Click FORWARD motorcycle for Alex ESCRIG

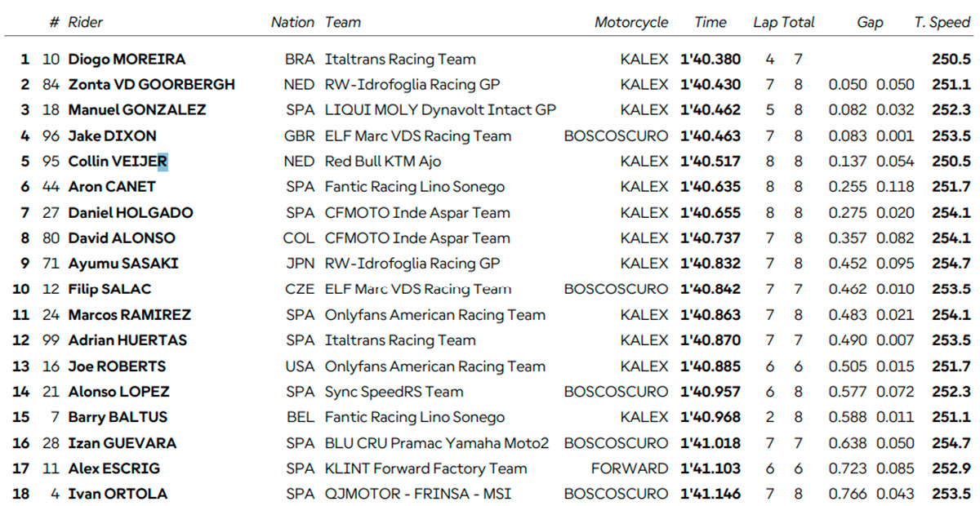point(630,468)
